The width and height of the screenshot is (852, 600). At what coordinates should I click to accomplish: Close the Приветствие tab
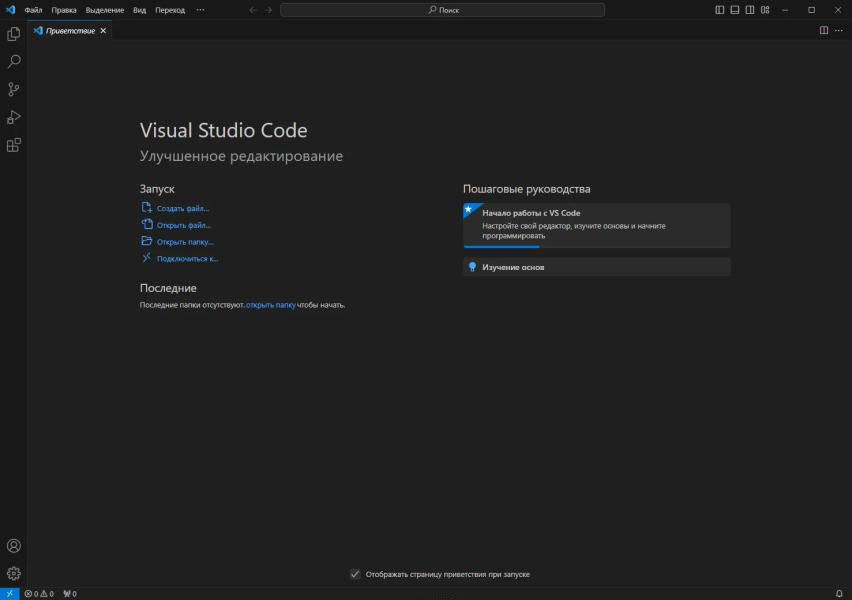[103, 30]
